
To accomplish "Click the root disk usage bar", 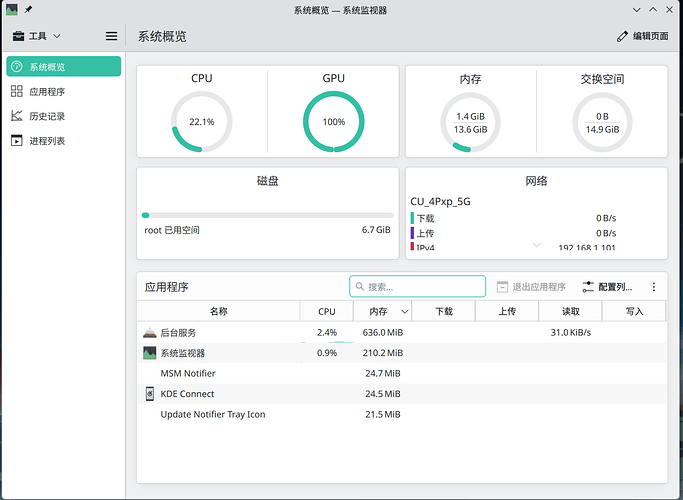I will pos(266,215).
